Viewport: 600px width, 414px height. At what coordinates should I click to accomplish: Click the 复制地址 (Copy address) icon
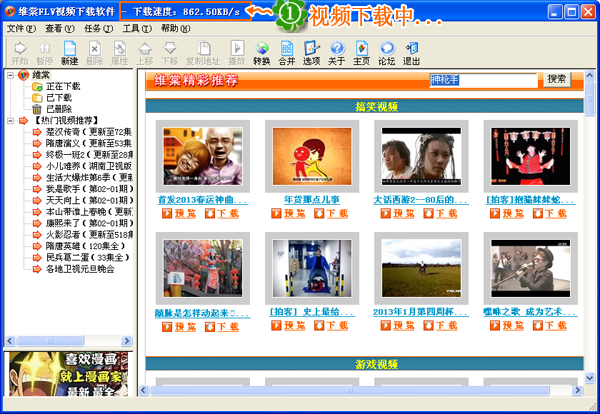203,53
